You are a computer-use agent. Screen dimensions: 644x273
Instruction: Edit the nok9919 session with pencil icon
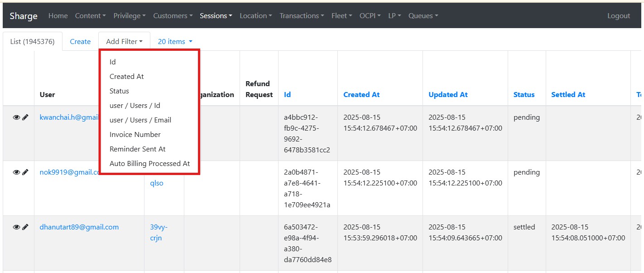pyautogui.click(x=25, y=172)
